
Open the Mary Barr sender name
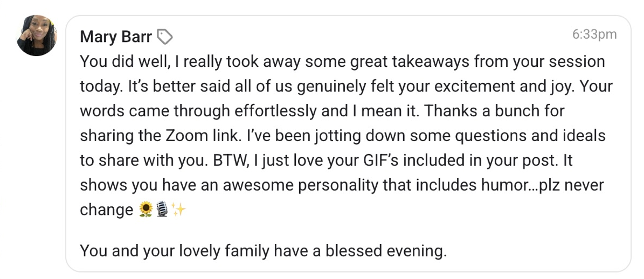pos(116,37)
